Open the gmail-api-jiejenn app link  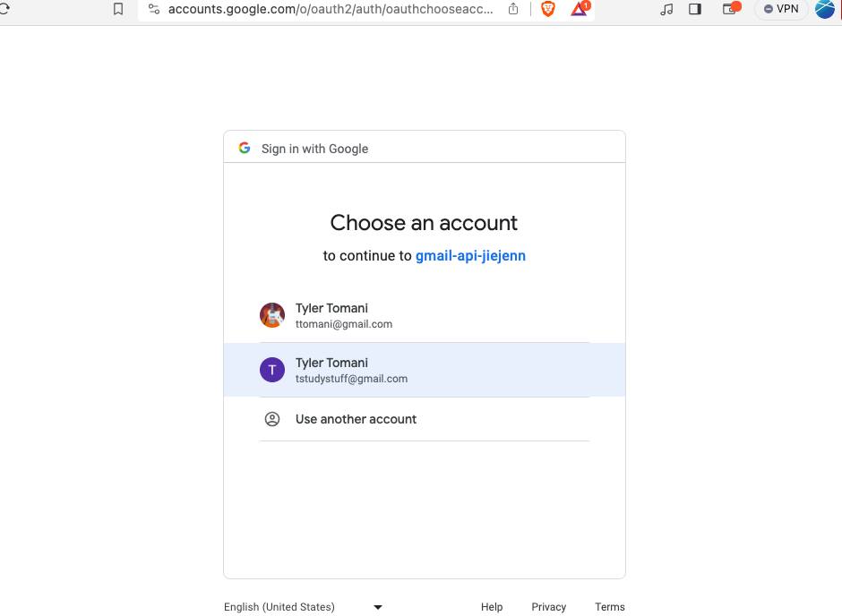click(470, 255)
